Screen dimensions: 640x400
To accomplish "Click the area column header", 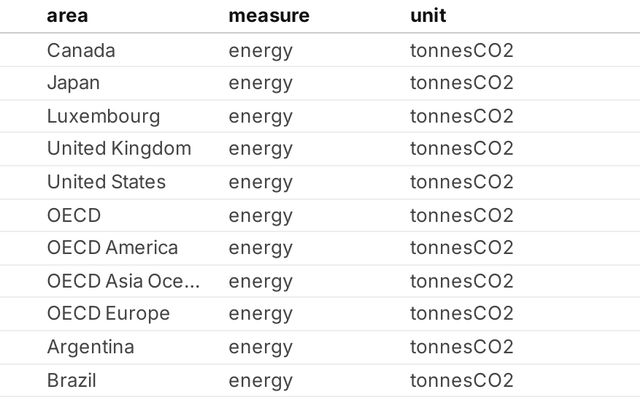I will [66, 16].
